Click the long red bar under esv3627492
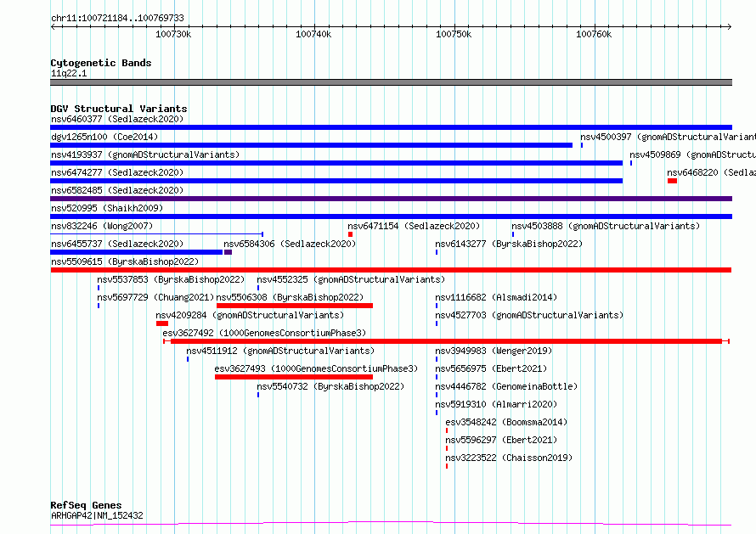Screen dimensions: 756x534 pyautogui.click(x=447, y=341)
